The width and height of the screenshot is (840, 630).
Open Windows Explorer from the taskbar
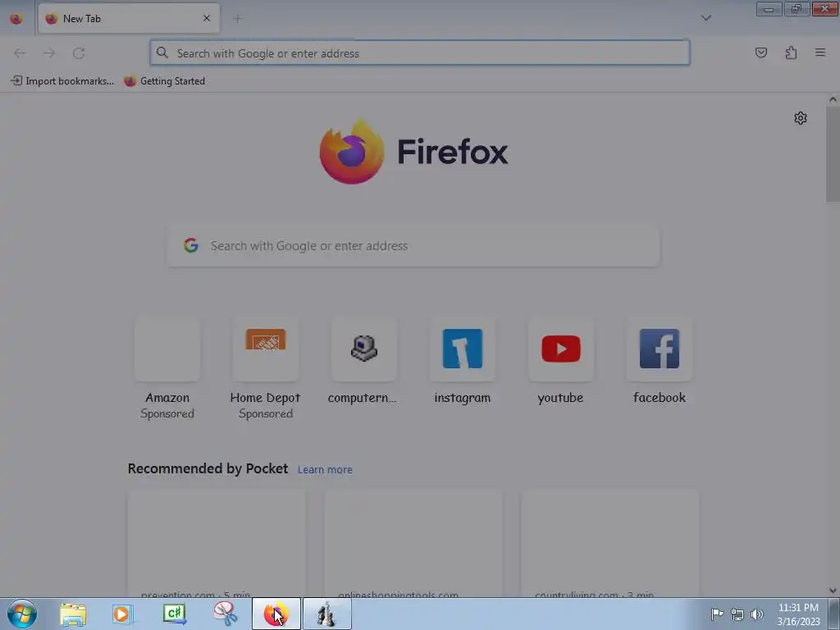coord(73,614)
